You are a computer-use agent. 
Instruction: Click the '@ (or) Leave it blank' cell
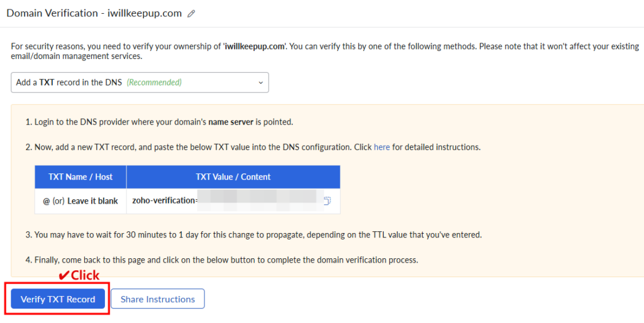tap(80, 201)
